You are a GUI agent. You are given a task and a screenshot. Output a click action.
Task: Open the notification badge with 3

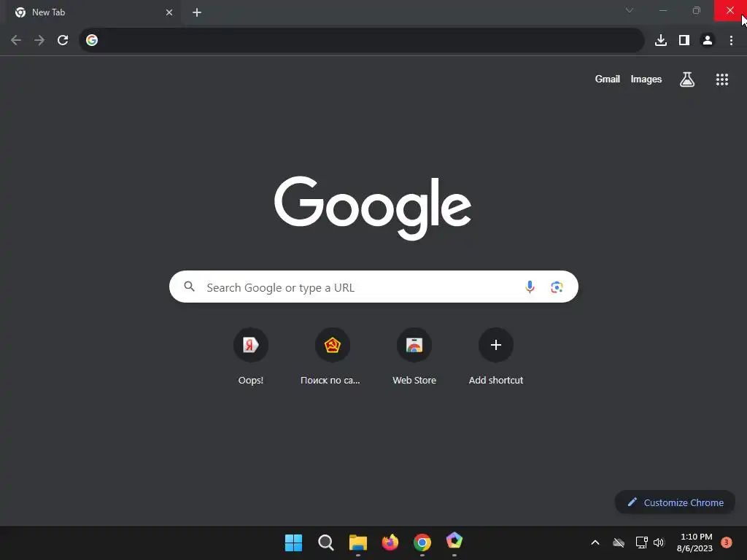tap(727, 542)
